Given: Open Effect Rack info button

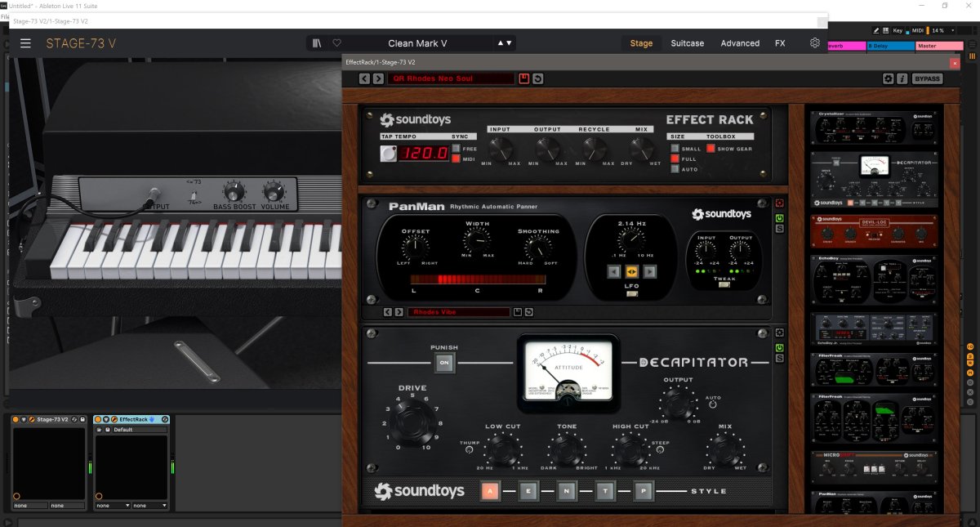Looking at the screenshot, I should [902, 78].
